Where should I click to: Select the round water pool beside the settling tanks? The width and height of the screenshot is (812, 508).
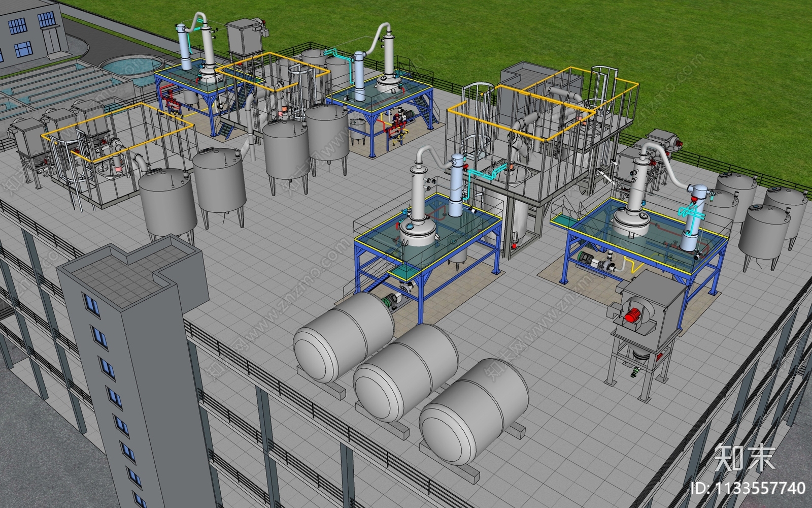point(132,67)
